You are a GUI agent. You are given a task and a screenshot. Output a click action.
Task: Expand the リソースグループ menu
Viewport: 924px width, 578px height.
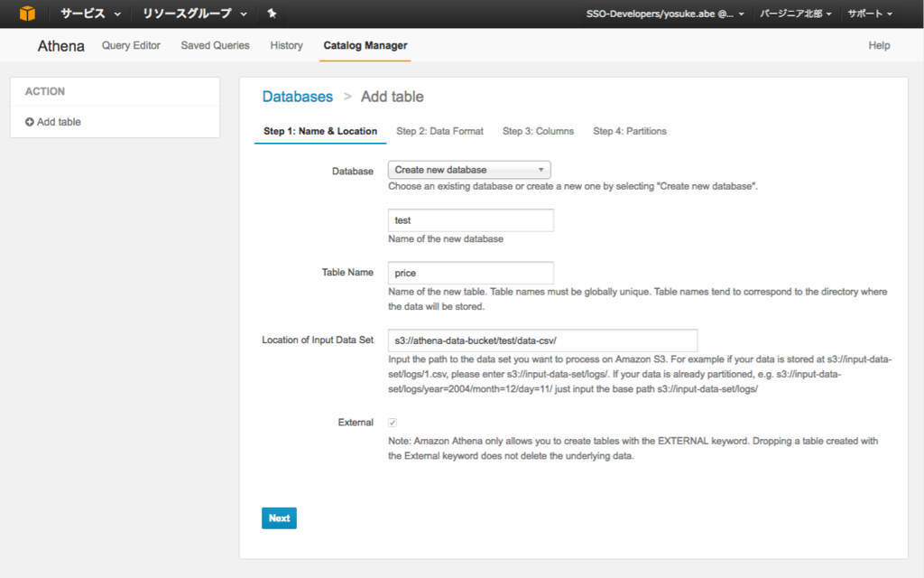pyautogui.click(x=195, y=13)
